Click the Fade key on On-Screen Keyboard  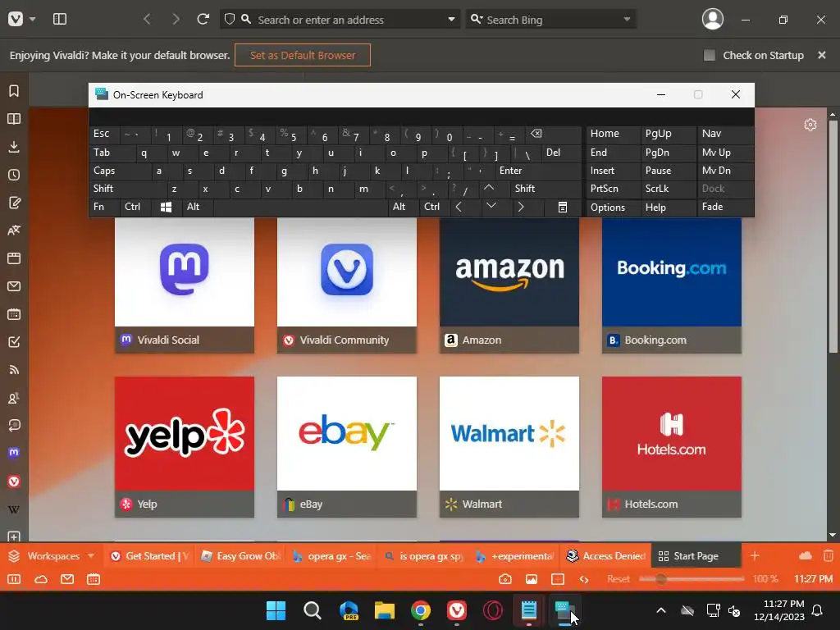click(725, 207)
